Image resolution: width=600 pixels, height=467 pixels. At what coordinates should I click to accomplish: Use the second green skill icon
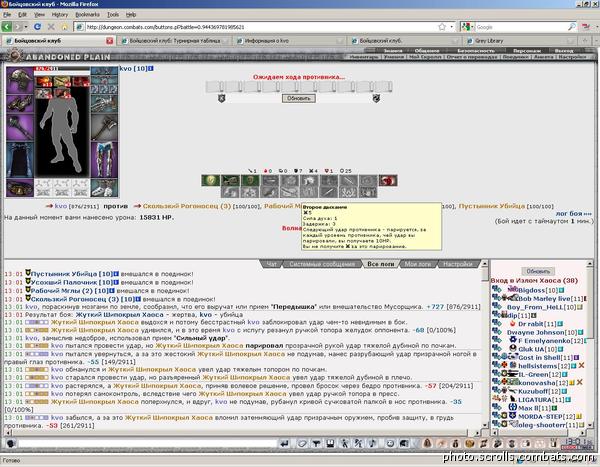coord(231,180)
